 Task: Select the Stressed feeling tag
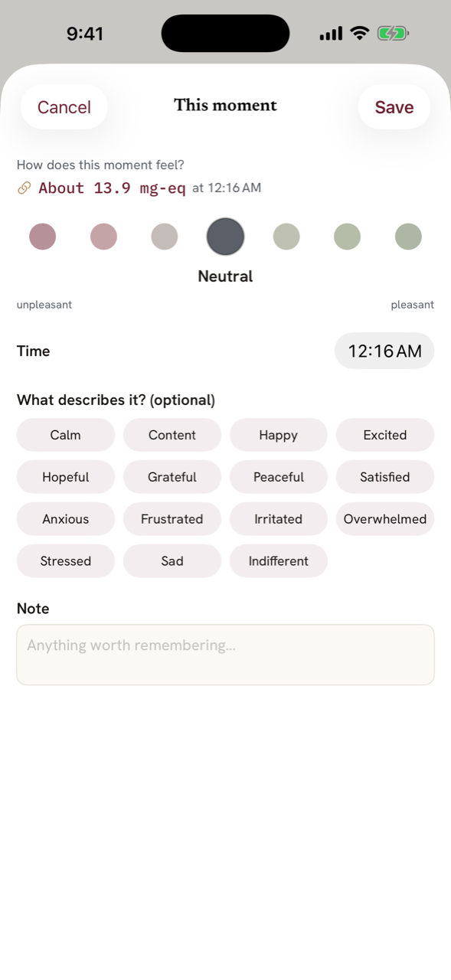tap(66, 561)
